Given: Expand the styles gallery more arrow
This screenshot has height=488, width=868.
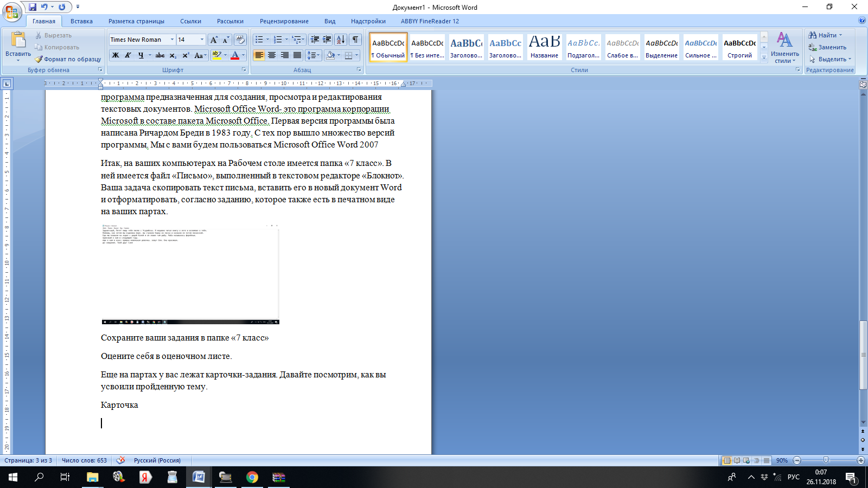Looking at the screenshot, I should point(764,59).
